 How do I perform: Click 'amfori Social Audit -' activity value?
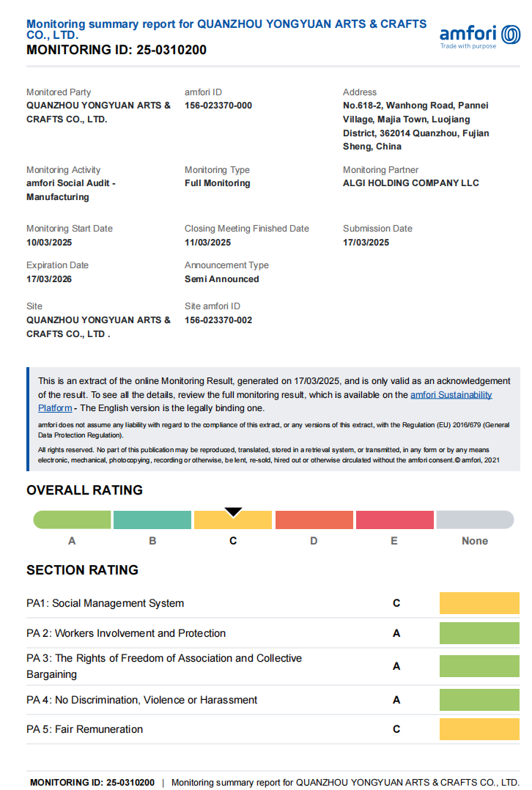click(x=71, y=183)
